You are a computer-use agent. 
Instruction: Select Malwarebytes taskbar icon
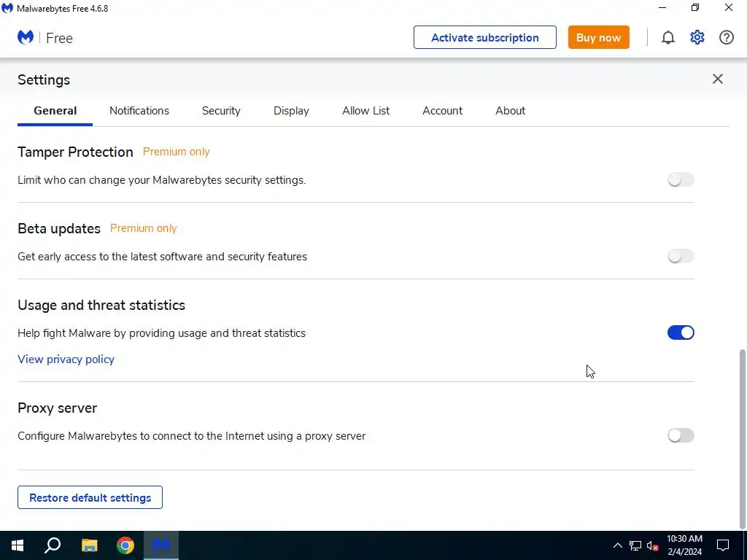161,545
